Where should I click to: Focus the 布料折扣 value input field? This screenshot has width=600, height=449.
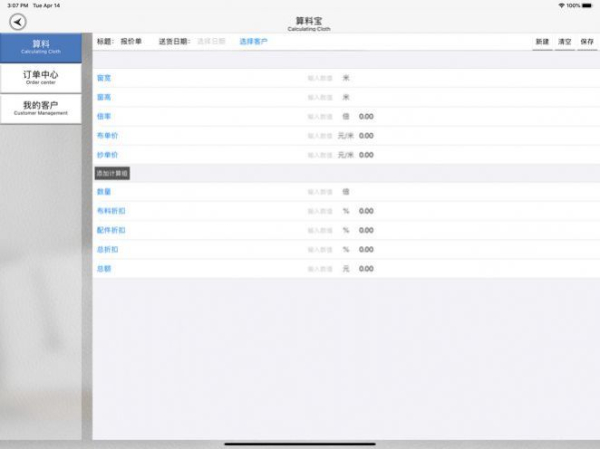coord(320,211)
